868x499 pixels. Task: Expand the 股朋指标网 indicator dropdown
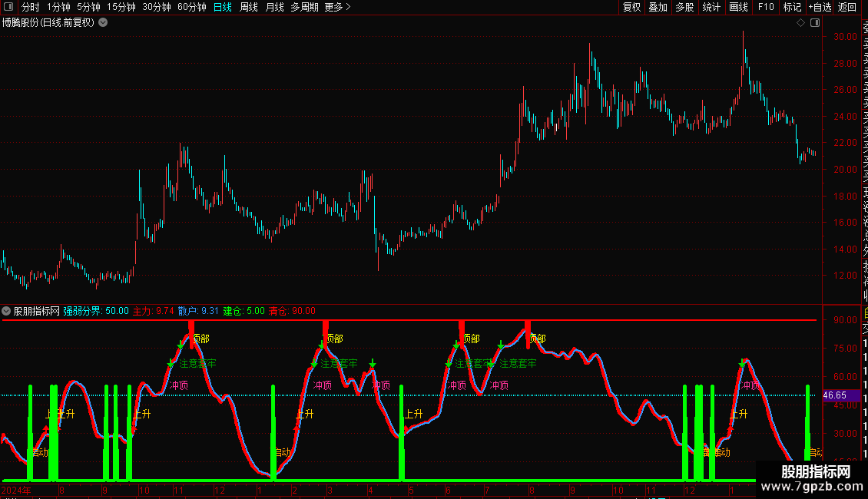click(6, 311)
